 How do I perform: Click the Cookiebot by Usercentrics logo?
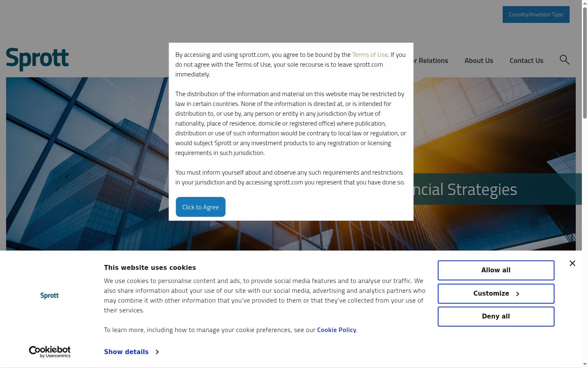coord(49,352)
